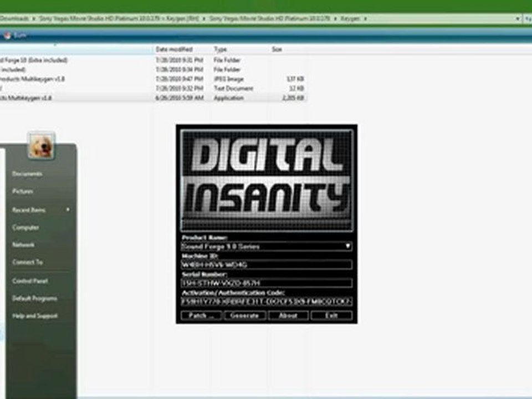Select the Multikeygen v1.8 application row
This screenshot has width=532, height=399.
tap(153, 98)
